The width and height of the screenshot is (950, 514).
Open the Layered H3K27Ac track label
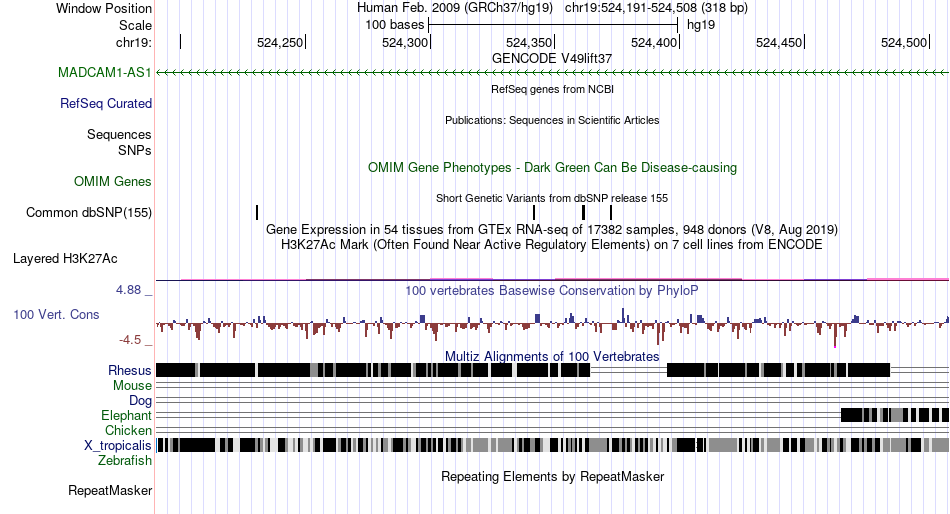(65, 259)
